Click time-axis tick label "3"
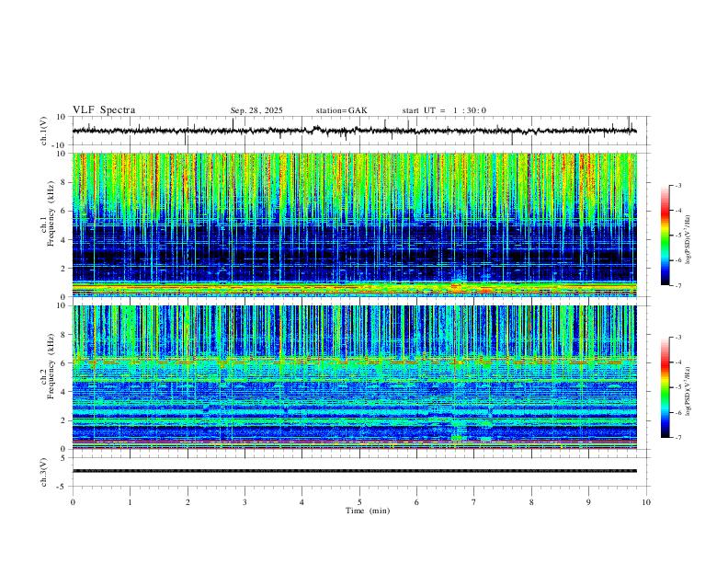 (245, 502)
